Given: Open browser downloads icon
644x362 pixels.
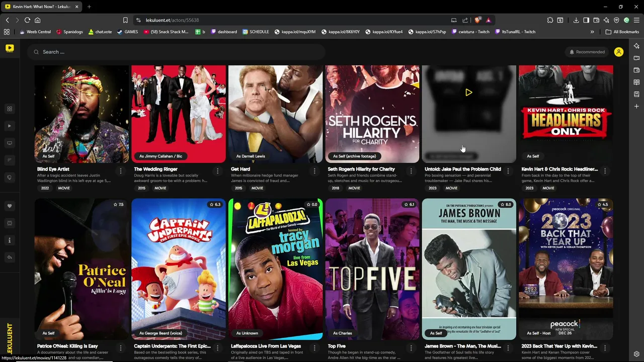Looking at the screenshot, I should pos(576,20).
